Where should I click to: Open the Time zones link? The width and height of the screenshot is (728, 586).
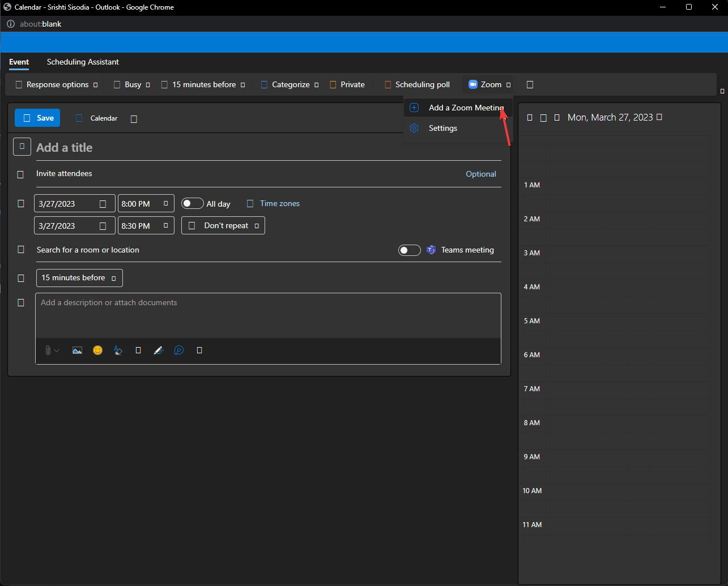(280, 203)
